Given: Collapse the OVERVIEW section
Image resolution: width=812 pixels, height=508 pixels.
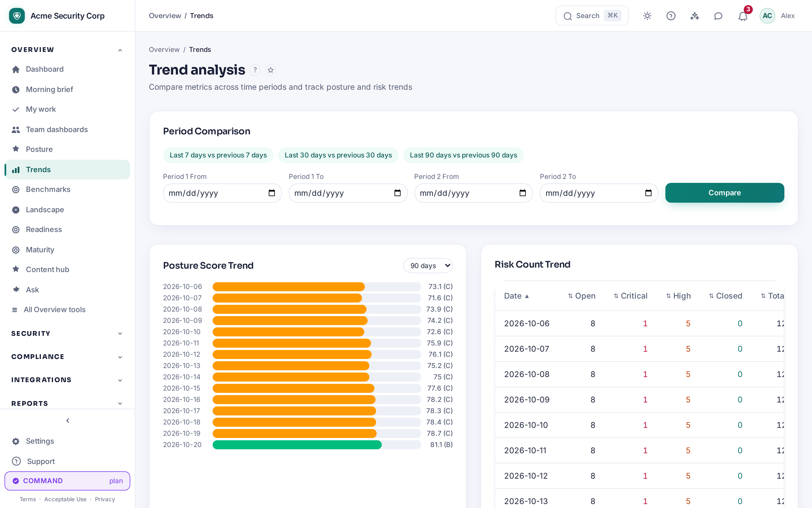Looking at the screenshot, I should (x=67, y=50).
